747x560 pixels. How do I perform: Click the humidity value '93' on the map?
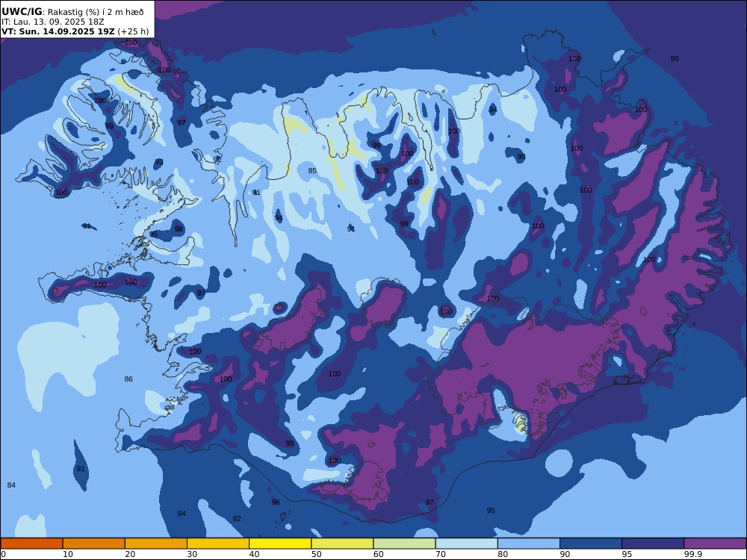click(159, 162)
